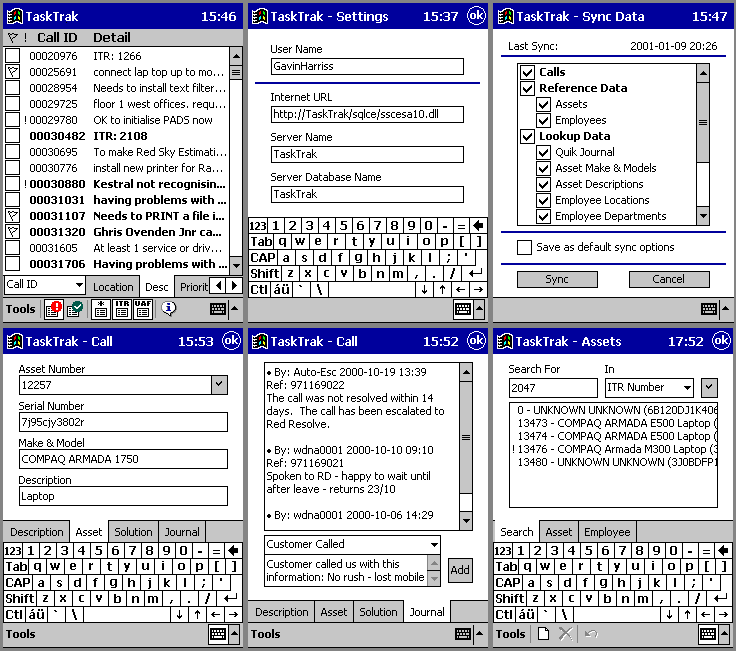
Task: Click the ITR list toolbar icon
Action: pyautogui.click(x=122, y=309)
